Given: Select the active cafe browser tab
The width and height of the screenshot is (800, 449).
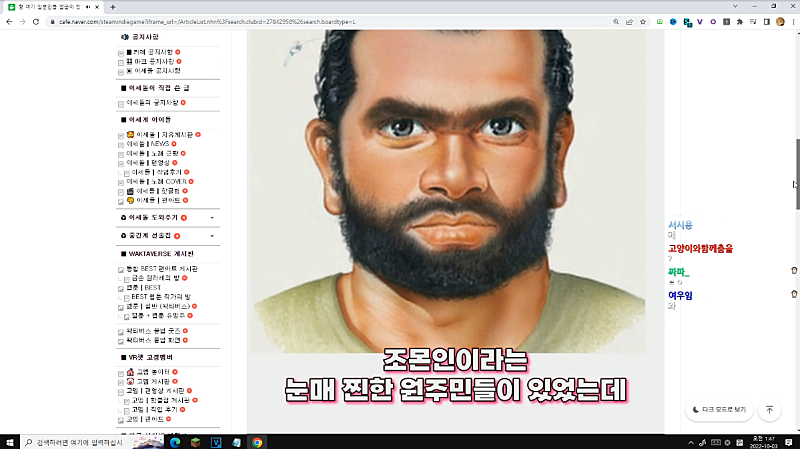Looking at the screenshot, I should click(x=54, y=7).
